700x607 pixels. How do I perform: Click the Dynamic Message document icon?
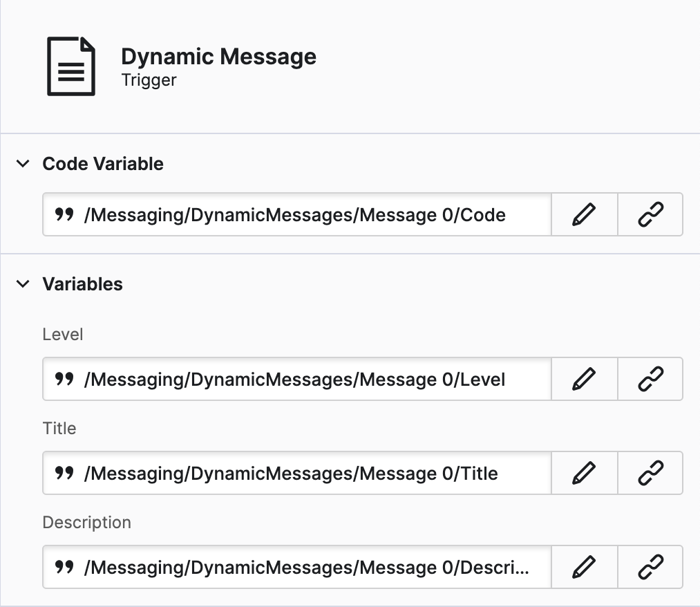[x=70, y=67]
